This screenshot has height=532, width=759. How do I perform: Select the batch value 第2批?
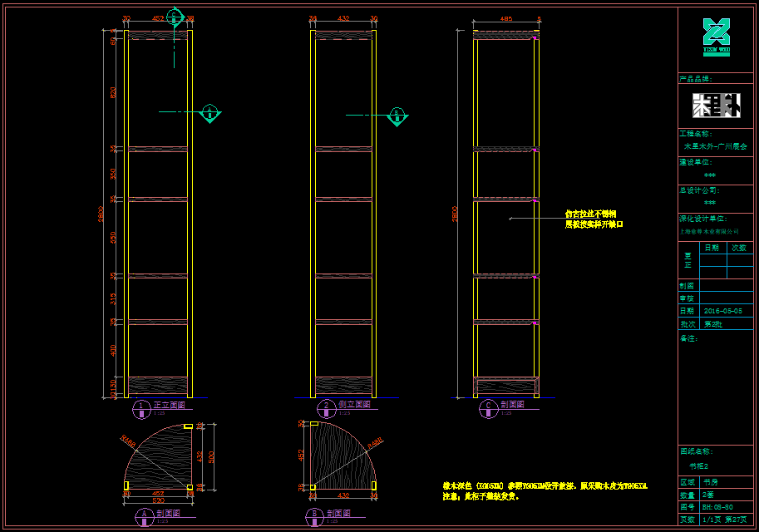click(713, 324)
